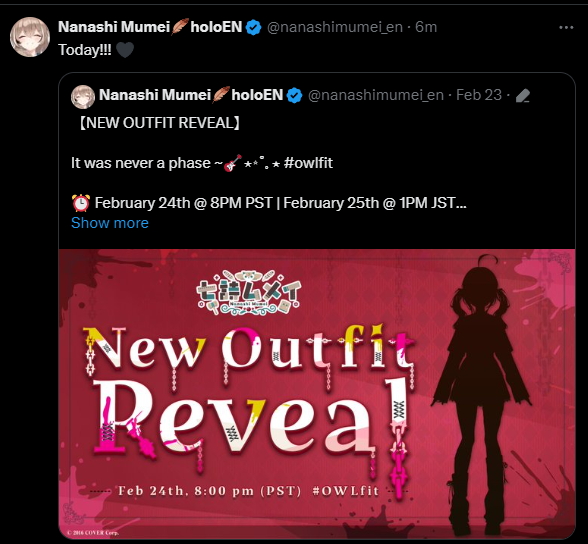Open the New Outfit Reveal image
Image resolution: width=588 pixels, height=544 pixels.
pyautogui.click(x=317, y=394)
